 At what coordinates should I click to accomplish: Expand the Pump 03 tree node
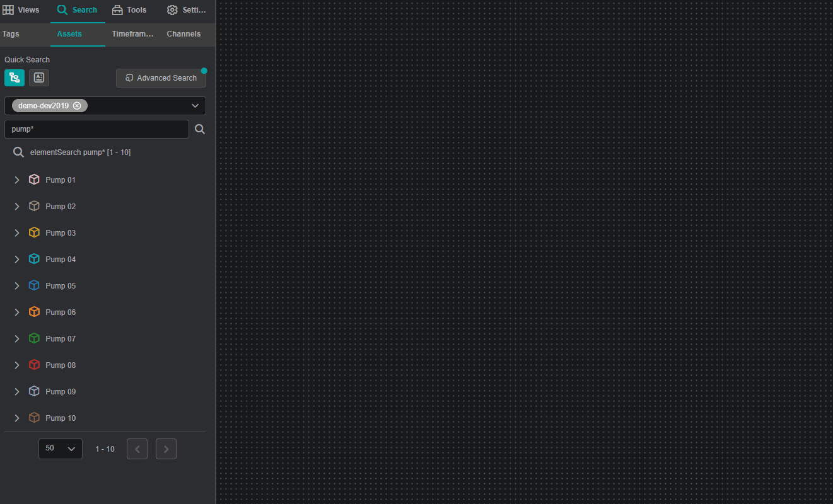tap(17, 233)
